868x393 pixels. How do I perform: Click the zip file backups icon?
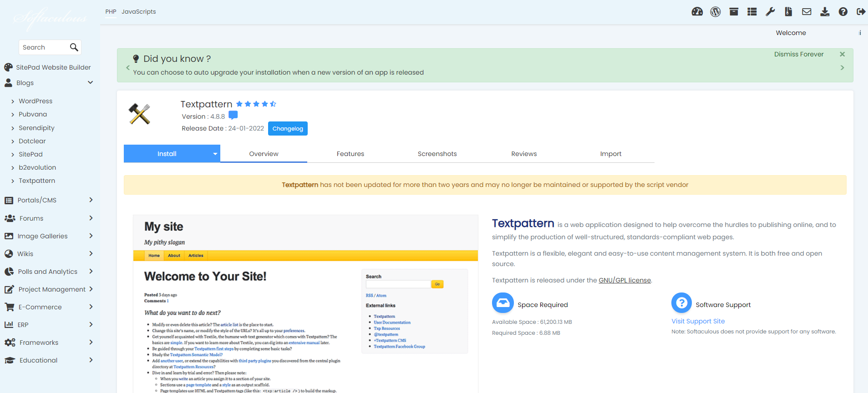tap(788, 12)
